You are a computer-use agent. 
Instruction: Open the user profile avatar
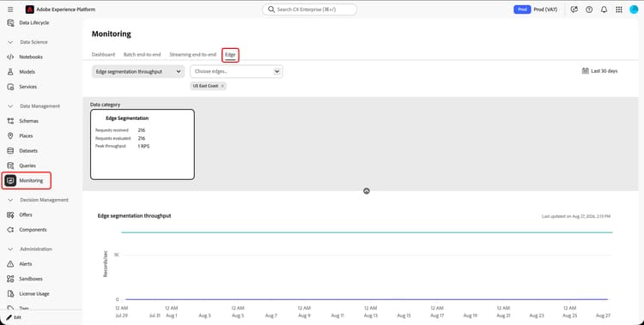pyautogui.click(x=634, y=9)
